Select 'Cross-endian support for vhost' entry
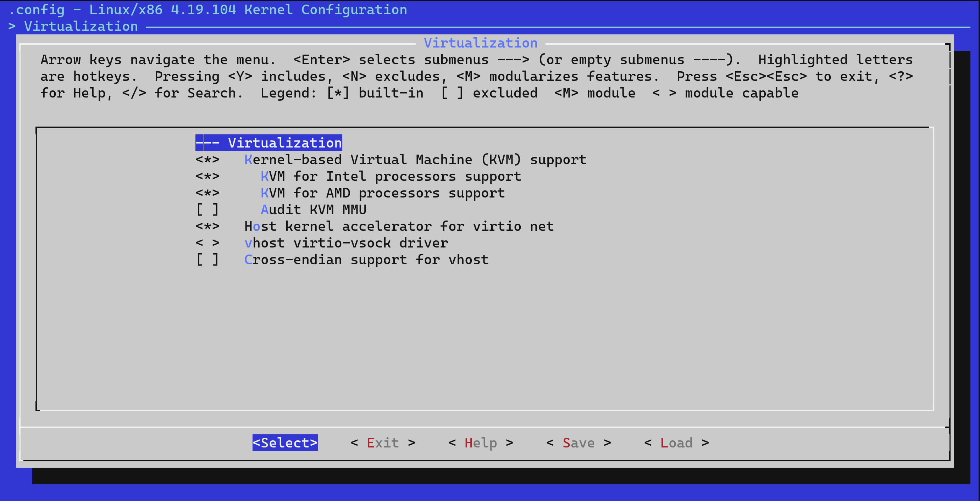This screenshot has width=980, height=501. pyautogui.click(x=366, y=260)
